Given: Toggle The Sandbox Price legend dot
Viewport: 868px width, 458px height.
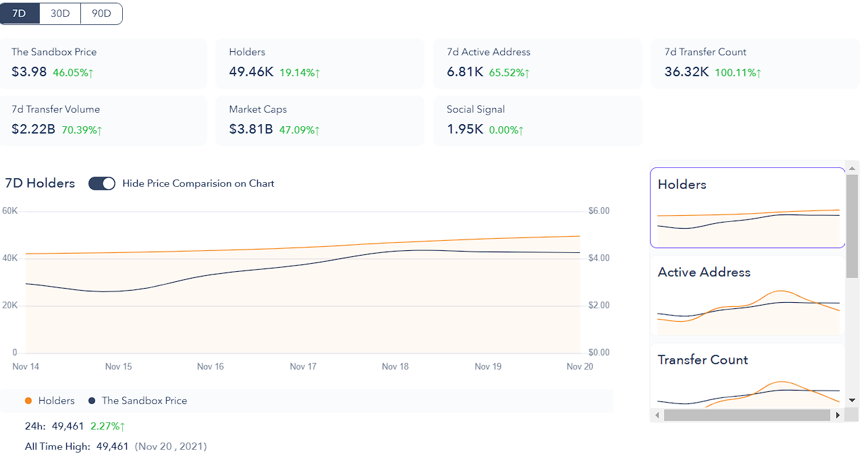Looking at the screenshot, I should [92, 401].
